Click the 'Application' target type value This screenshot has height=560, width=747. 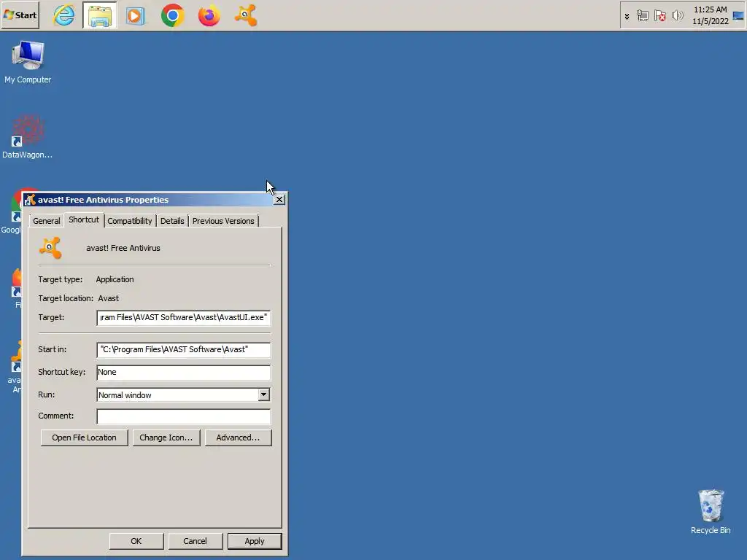[x=115, y=279]
